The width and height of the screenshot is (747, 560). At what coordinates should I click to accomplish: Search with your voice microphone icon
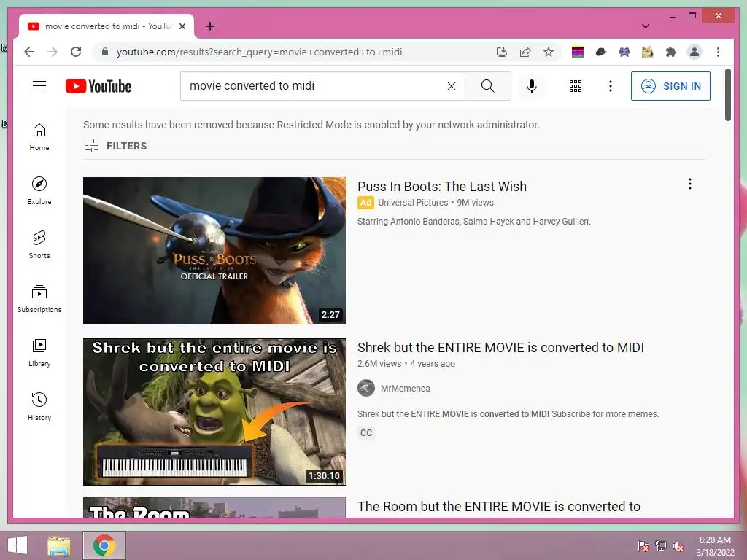pos(532,86)
